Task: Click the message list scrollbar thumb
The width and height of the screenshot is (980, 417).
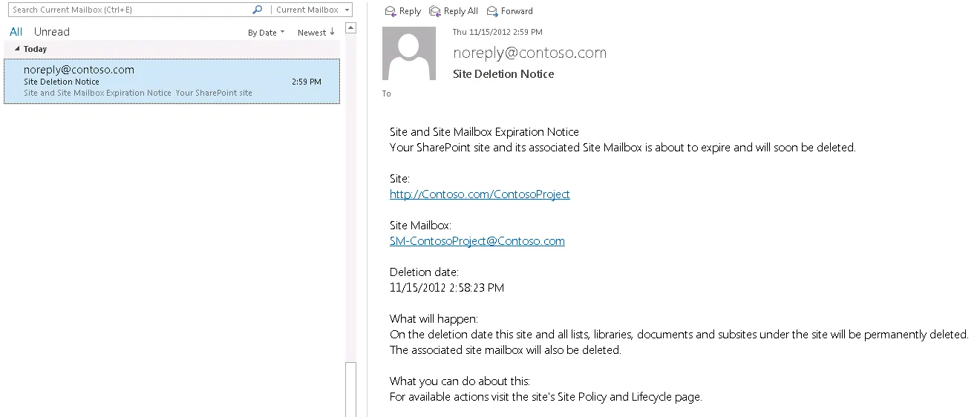Action: (x=351, y=389)
